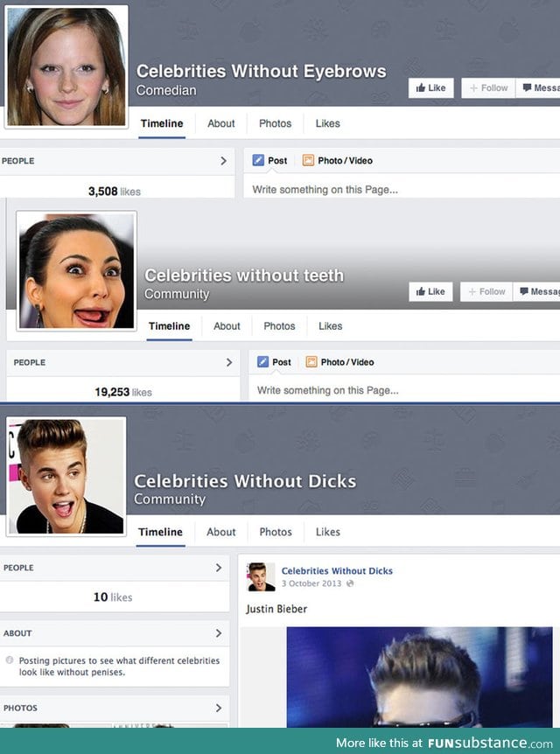Screen dimensions: 560x754
Task: Open Celebrities Without Dicks profile picture
Action: [66, 477]
